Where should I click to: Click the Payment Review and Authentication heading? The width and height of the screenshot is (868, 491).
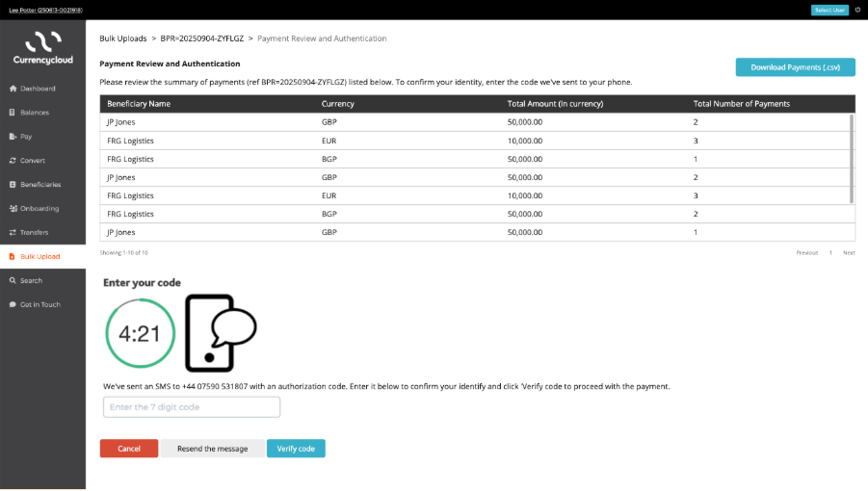[x=170, y=64]
